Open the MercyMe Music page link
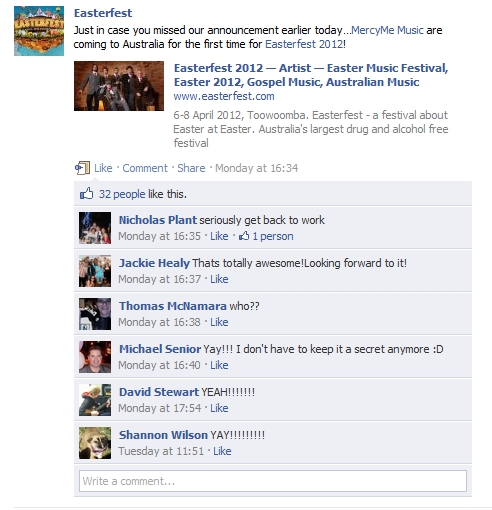Viewport: 492px width, 510px height. (x=387, y=30)
